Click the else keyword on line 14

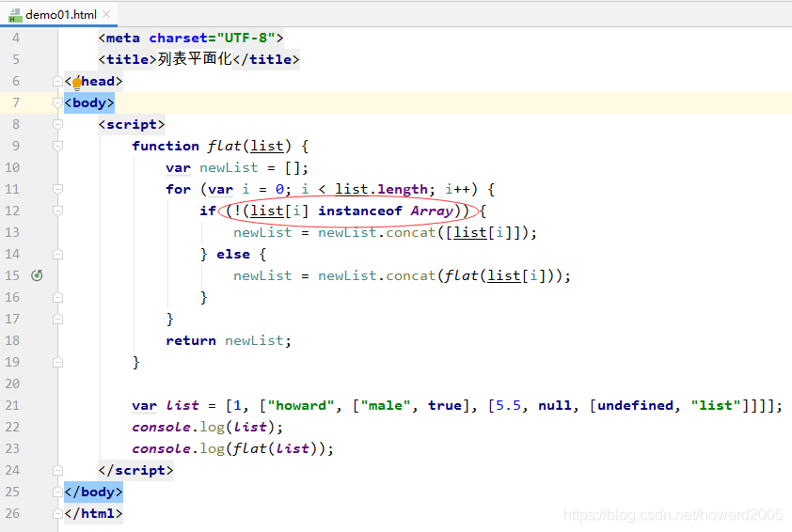coord(233,254)
